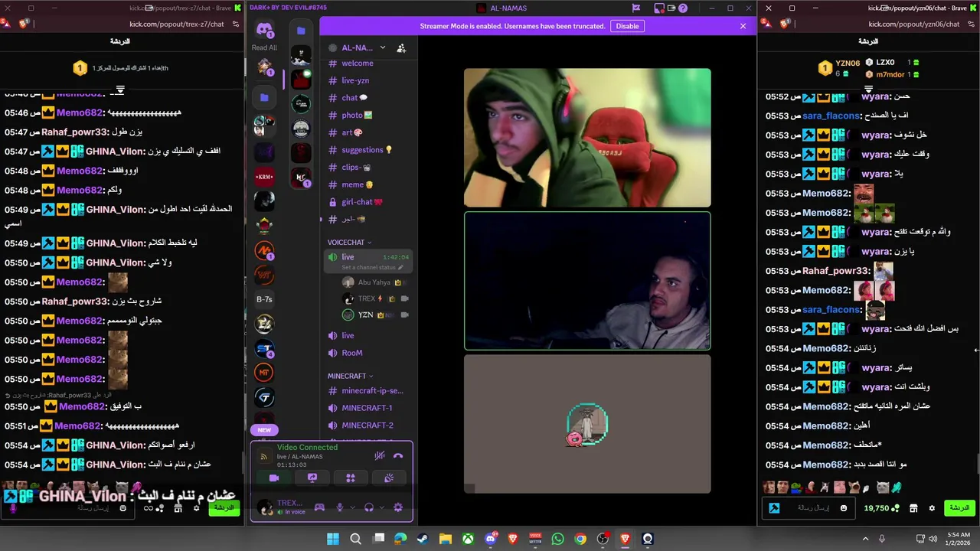Open Steam from the taskbar
This screenshot has height=551, width=980.
coord(423,539)
